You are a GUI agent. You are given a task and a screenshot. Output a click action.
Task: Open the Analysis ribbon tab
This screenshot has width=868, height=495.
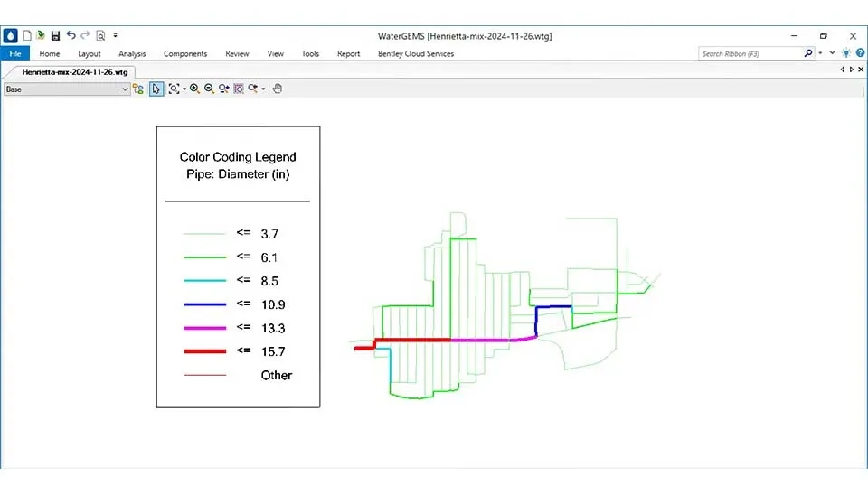tap(132, 54)
